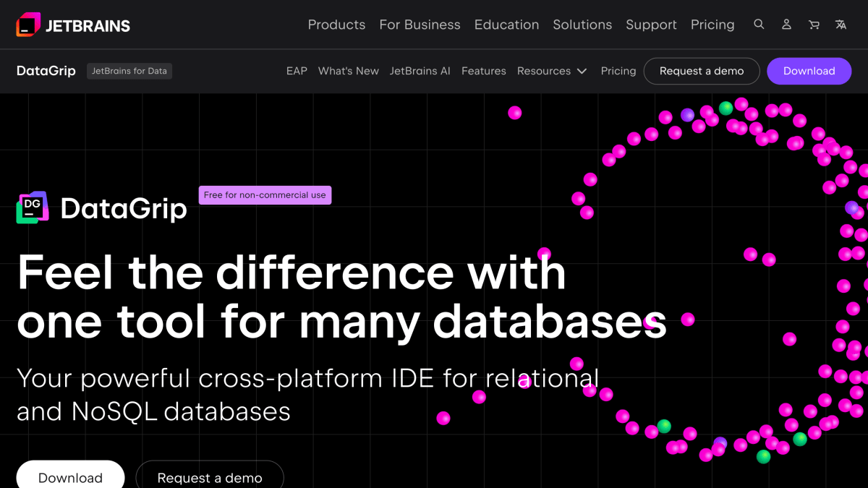
Task: Open the user account icon
Action: click(786, 24)
